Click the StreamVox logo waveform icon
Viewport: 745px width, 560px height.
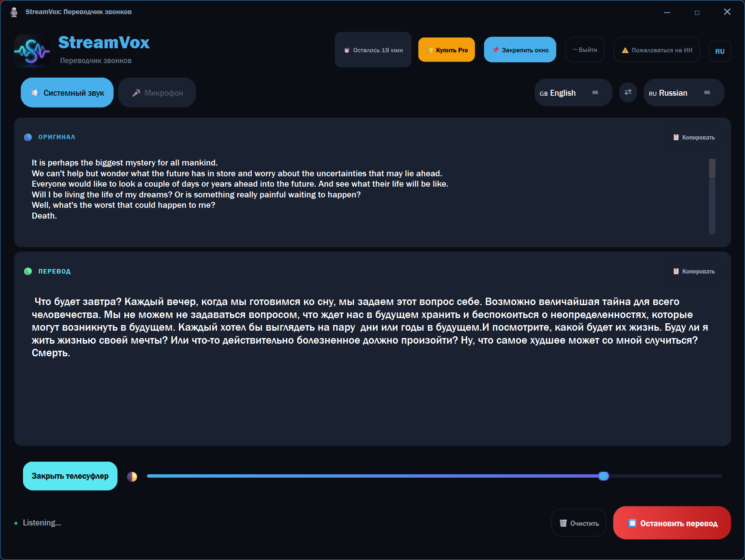coord(32,51)
